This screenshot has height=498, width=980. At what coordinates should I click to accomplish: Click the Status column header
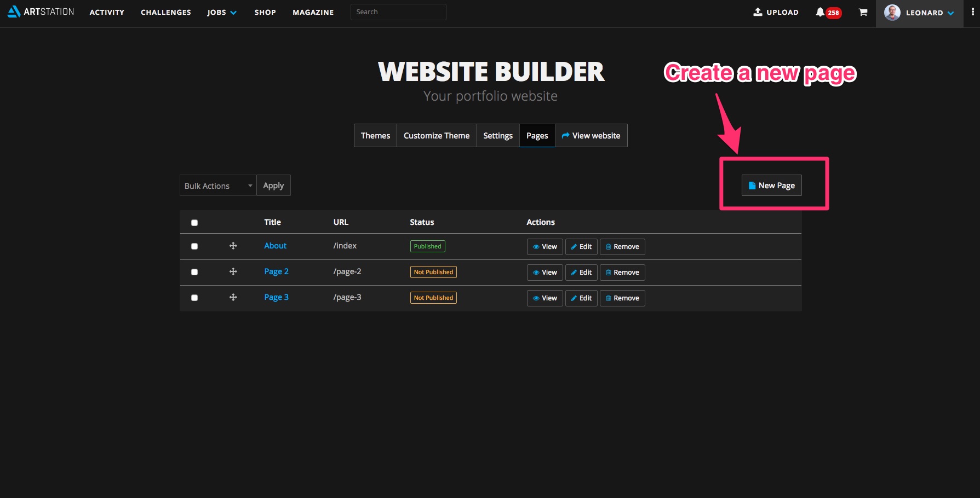point(422,222)
